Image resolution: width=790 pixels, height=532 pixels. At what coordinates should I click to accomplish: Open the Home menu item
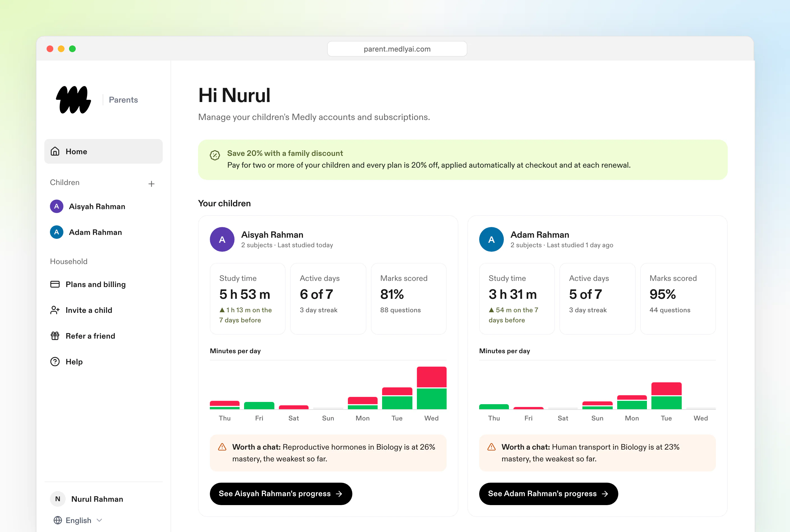tap(104, 151)
